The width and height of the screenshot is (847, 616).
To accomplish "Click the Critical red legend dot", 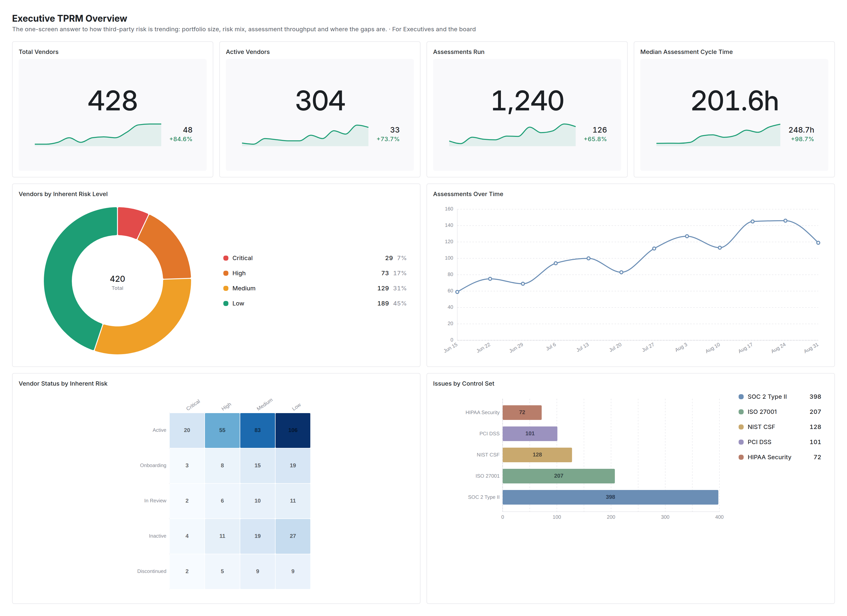I will click(x=226, y=258).
